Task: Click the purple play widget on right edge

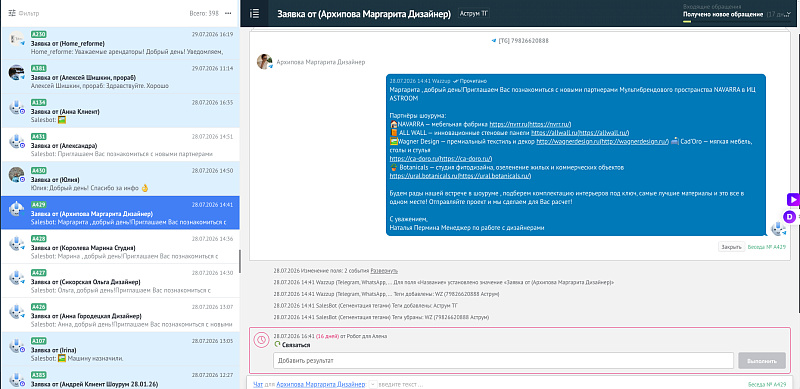Action: click(x=793, y=199)
